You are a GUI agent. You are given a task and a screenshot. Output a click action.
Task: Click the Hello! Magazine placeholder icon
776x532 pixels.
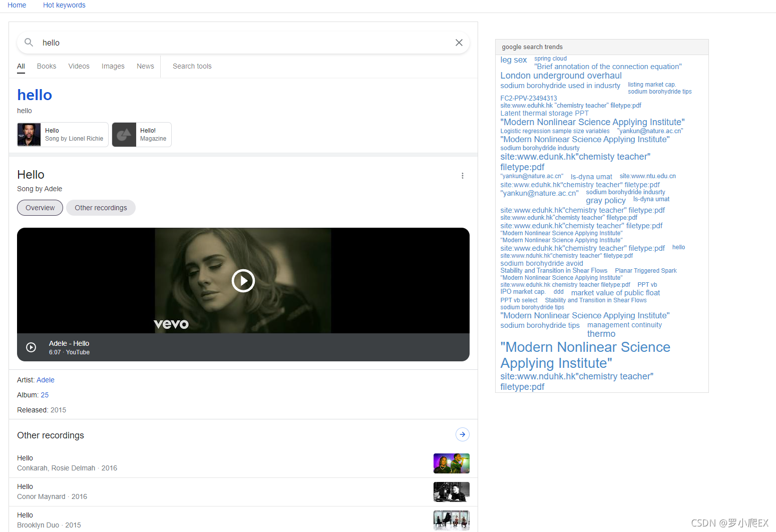tap(124, 135)
